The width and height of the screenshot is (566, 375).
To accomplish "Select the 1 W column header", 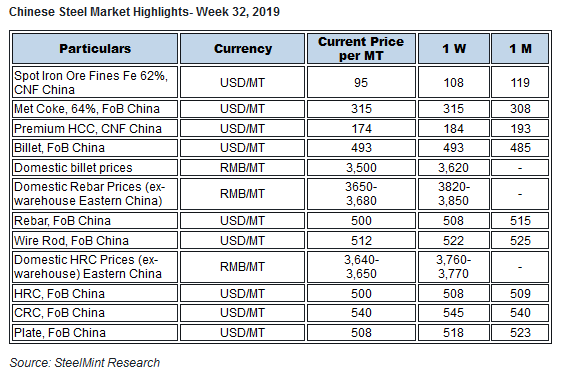I will tap(454, 49).
